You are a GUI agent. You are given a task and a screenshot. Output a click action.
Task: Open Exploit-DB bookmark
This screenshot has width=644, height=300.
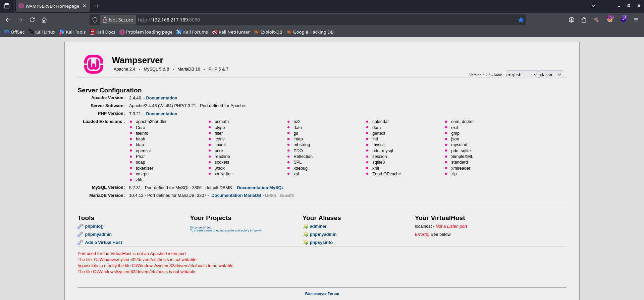pyautogui.click(x=268, y=32)
